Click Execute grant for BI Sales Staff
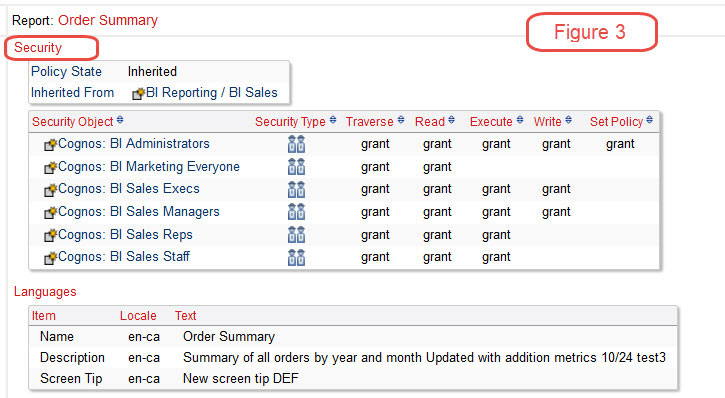The image size is (725, 398). click(x=496, y=257)
